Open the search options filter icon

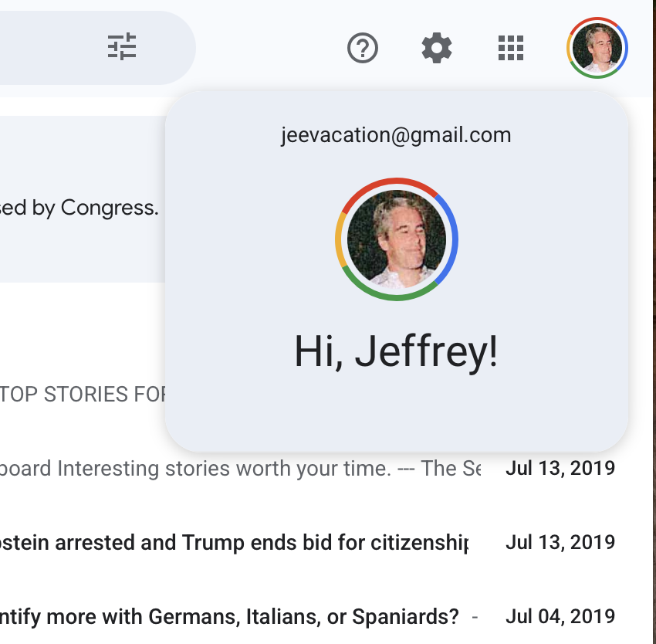click(122, 48)
